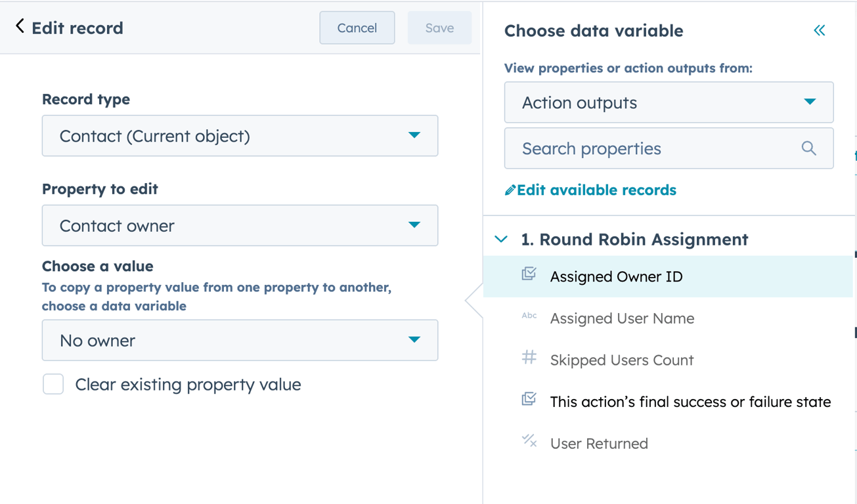Open the Property to edit dropdown
This screenshot has width=857, height=504.
pos(240,225)
